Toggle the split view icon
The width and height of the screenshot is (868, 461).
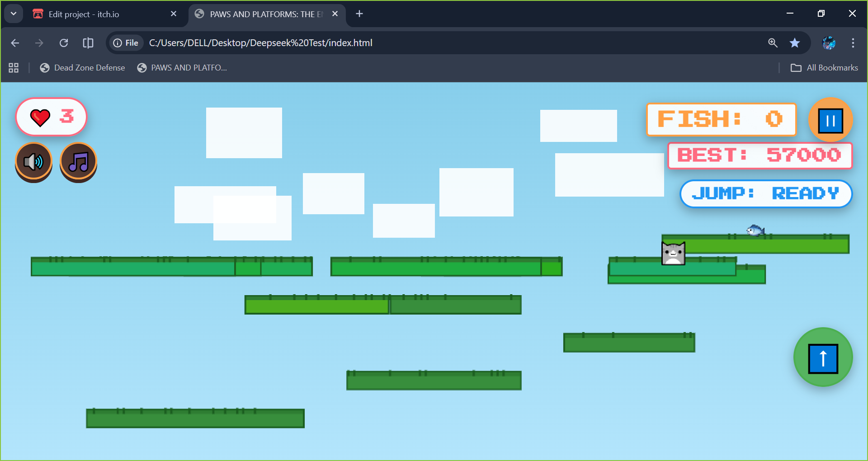tap(88, 43)
